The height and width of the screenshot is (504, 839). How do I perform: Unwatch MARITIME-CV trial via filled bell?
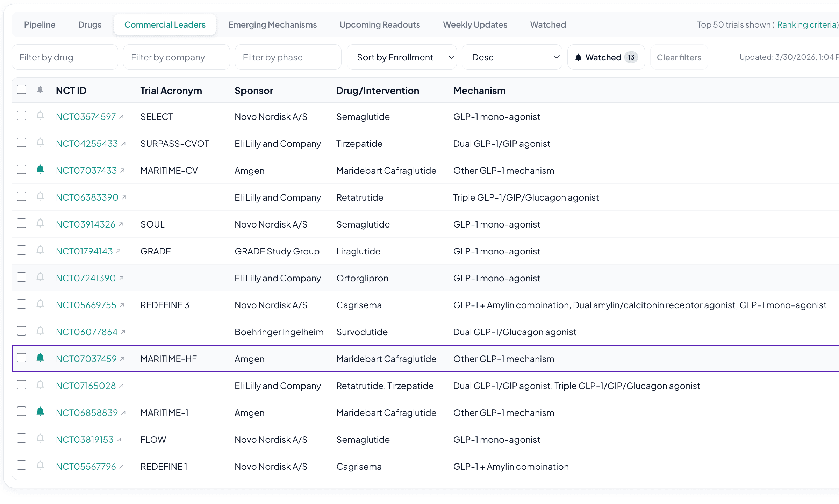point(40,170)
